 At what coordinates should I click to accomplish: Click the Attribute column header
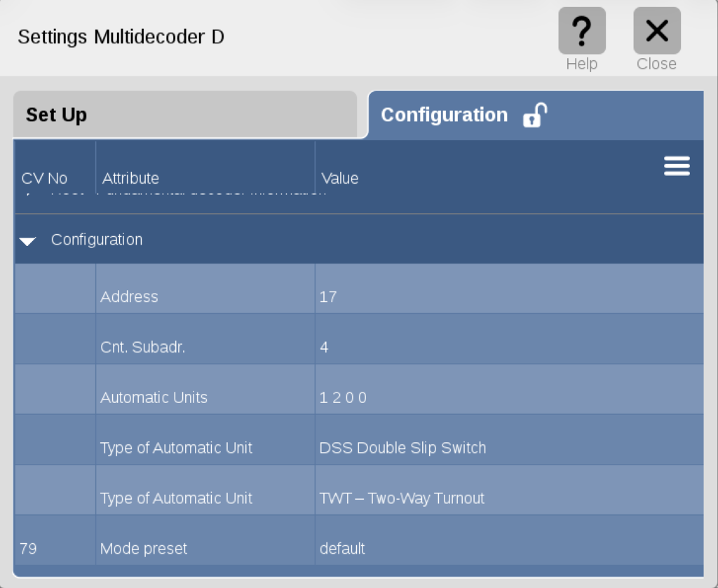130,178
